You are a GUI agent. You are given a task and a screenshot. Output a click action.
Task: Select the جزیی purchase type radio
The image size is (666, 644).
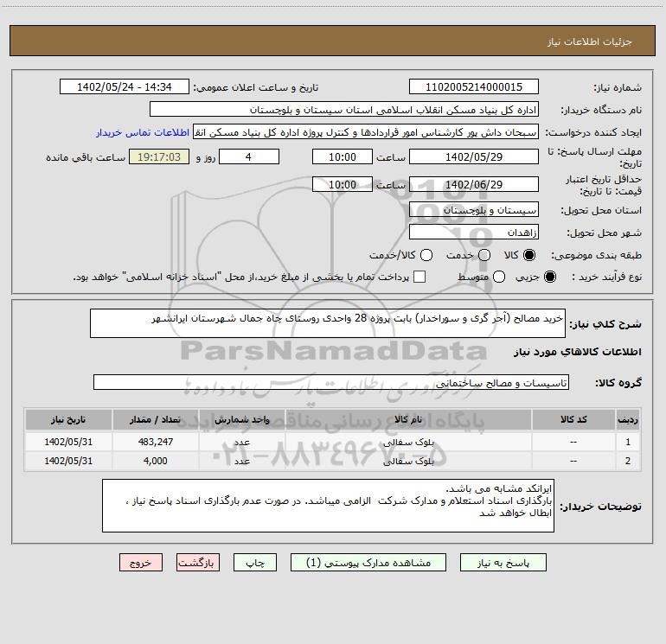550,277
